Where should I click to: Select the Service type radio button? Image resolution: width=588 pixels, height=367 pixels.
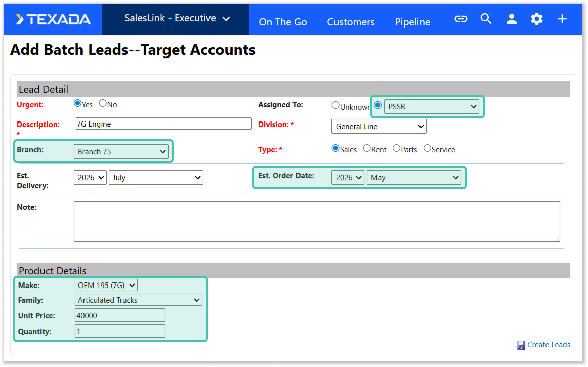coord(427,149)
